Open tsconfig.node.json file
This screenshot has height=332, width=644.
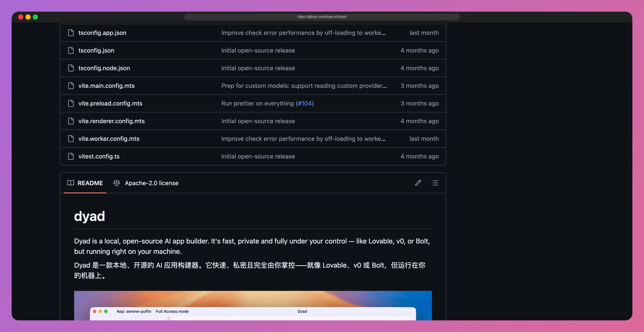click(x=104, y=68)
